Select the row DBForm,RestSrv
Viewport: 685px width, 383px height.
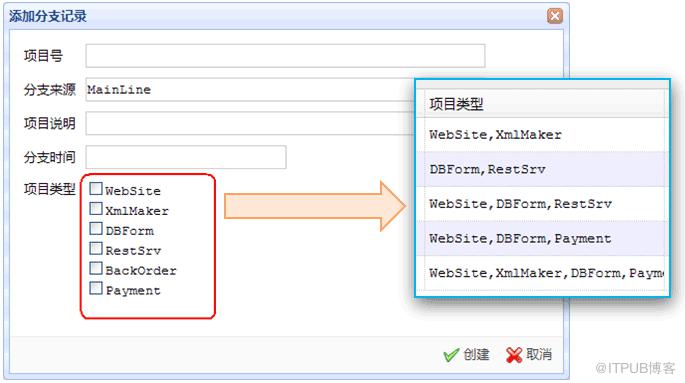point(544,169)
